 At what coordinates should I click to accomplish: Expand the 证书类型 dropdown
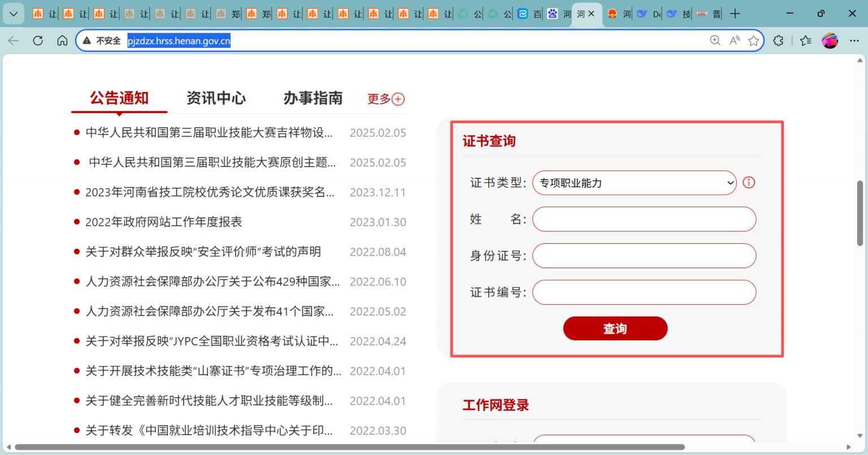tap(635, 183)
